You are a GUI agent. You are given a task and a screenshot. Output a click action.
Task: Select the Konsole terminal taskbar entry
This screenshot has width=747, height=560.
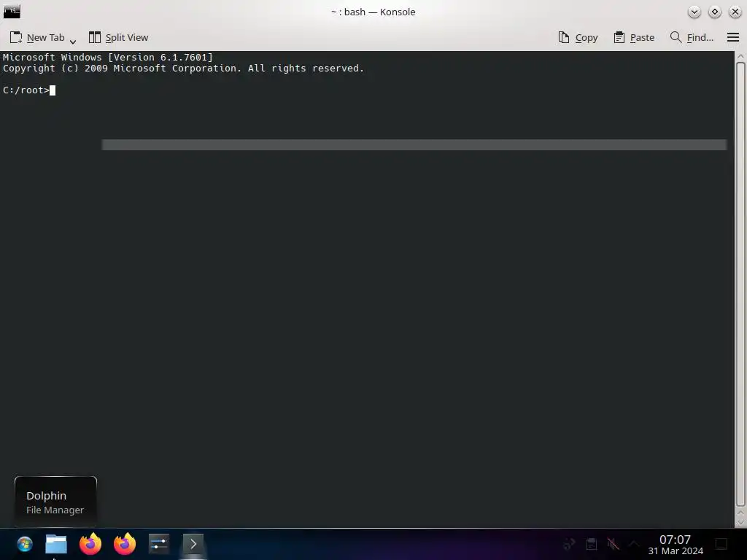click(193, 544)
